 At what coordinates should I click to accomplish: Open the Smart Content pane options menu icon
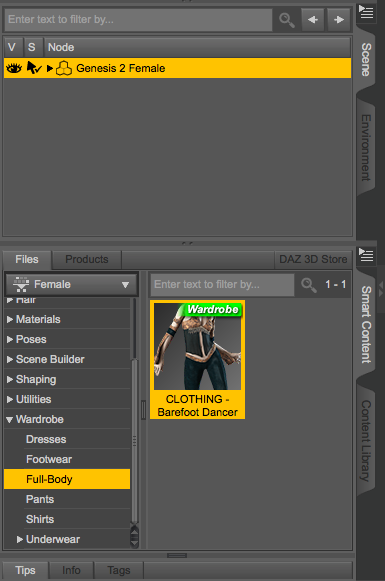366,254
